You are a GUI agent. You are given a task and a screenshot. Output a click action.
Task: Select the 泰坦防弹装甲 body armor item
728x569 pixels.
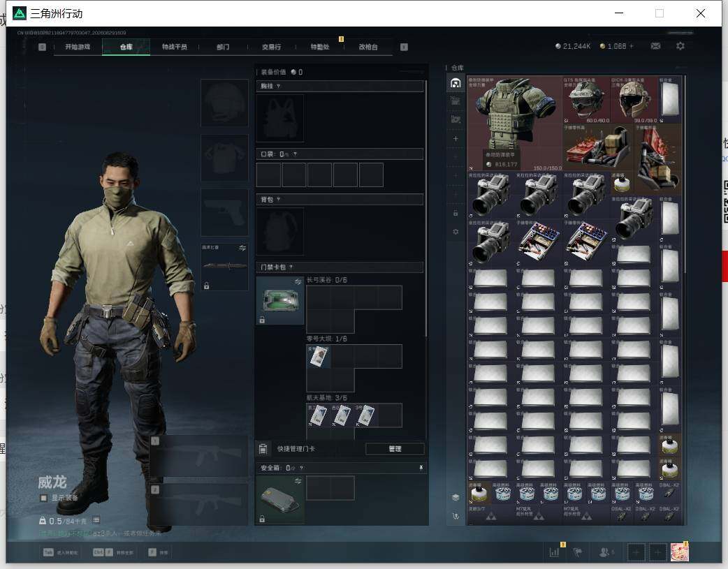coord(514,124)
